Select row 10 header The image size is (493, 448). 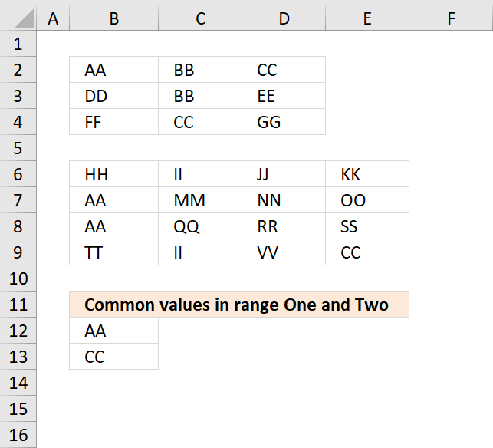point(18,278)
